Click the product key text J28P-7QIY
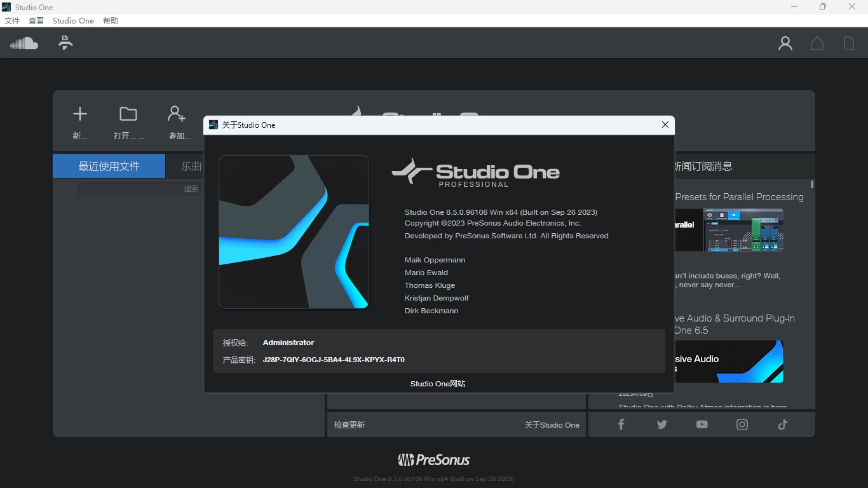Viewport: 868px width, 488px height. click(334, 360)
